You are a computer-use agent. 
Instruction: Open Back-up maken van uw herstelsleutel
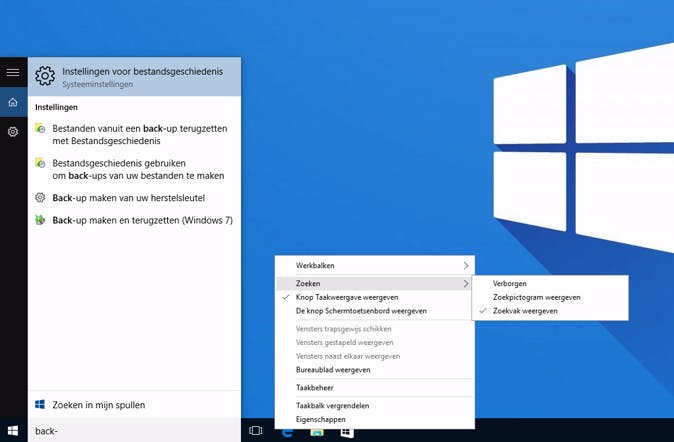pos(135,198)
